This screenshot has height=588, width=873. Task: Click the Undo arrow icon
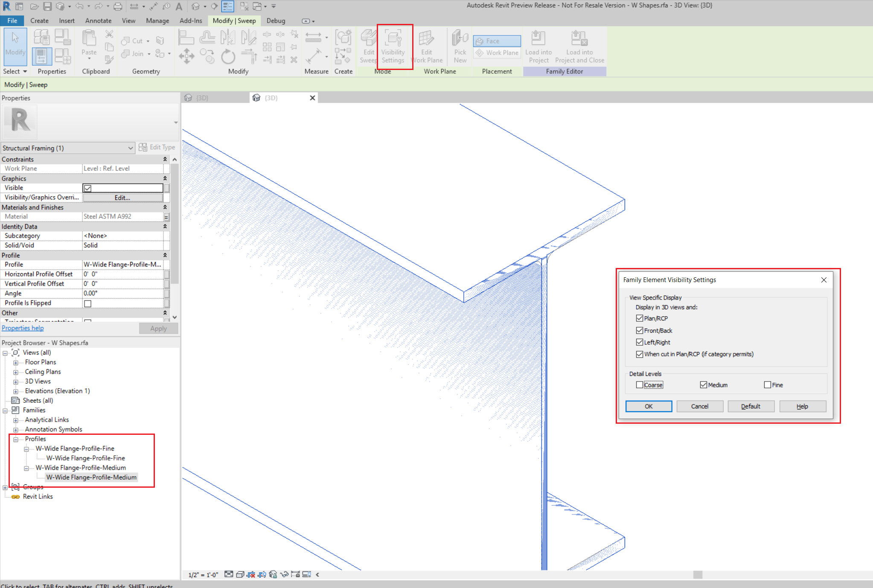click(x=79, y=6)
